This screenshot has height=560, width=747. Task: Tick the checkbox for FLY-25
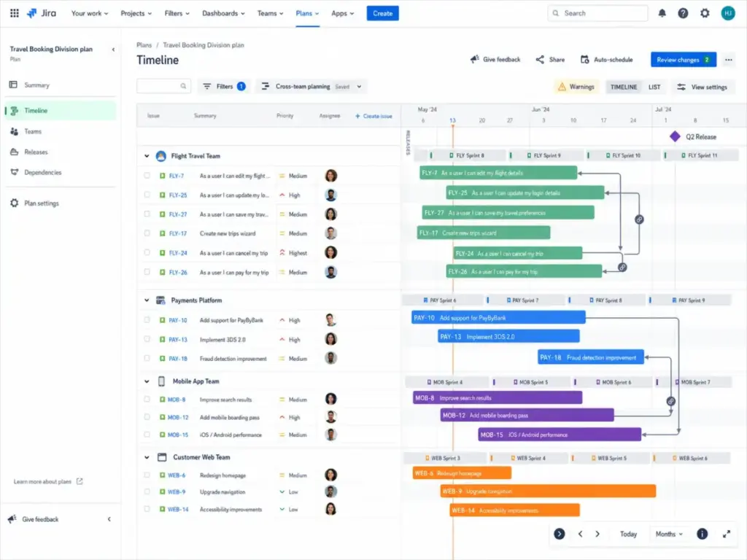(x=147, y=195)
